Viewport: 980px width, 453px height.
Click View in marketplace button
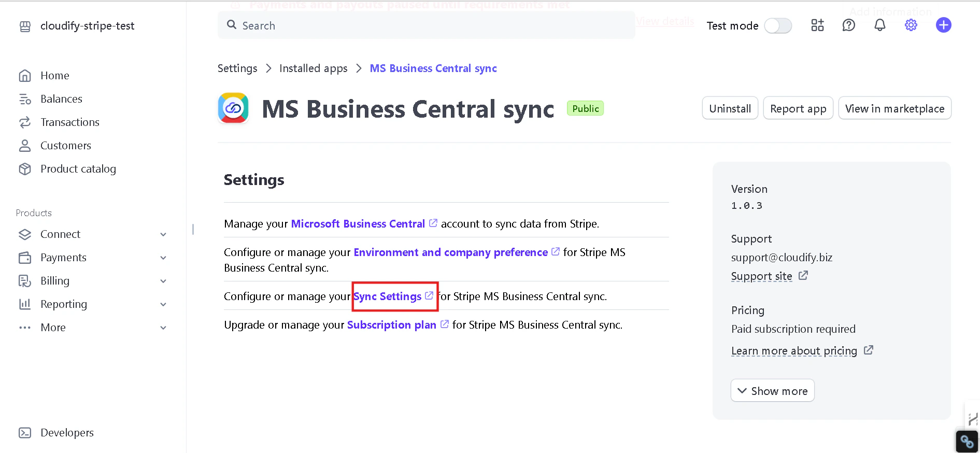[x=895, y=108]
